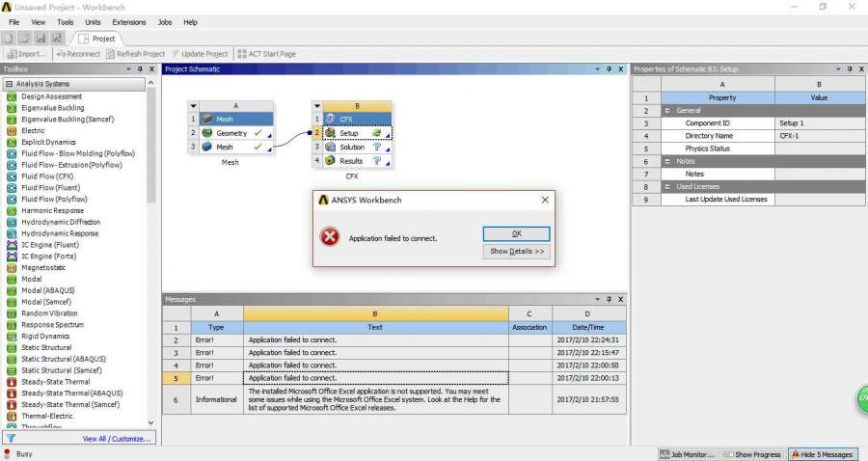Select Fluid Flow (CFX) icon
This screenshot has width=868, height=461.
click(11, 176)
